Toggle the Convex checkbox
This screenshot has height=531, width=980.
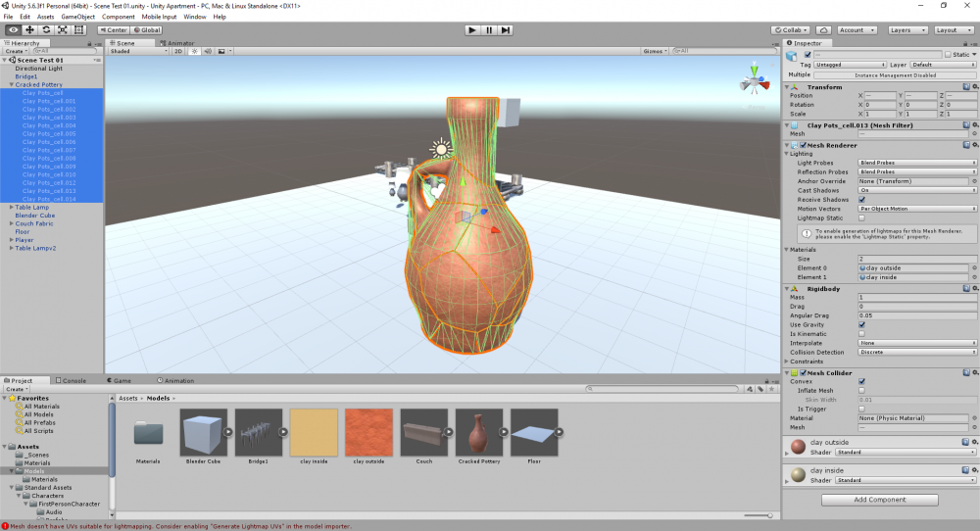point(861,381)
